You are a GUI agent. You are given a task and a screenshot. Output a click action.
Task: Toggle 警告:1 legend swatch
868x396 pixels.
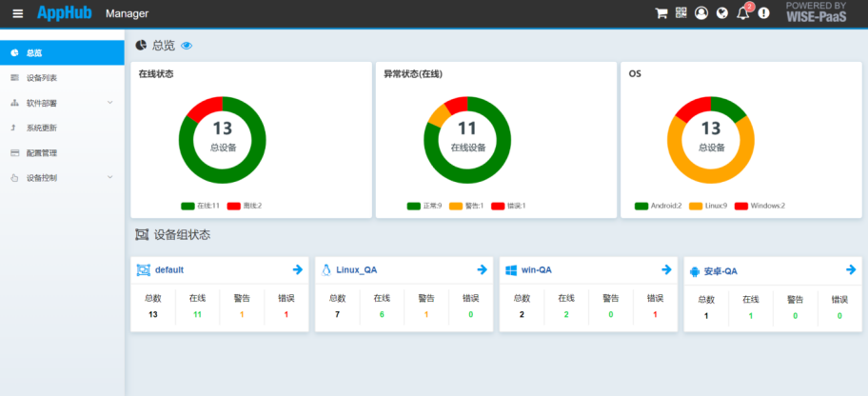tap(456, 206)
